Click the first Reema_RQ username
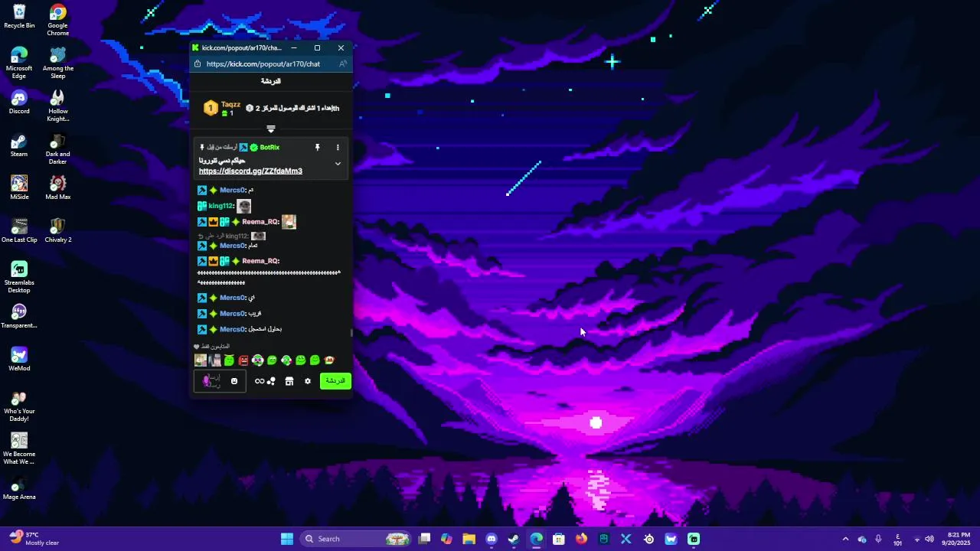The image size is (980, 551). pyautogui.click(x=260, y=222)
